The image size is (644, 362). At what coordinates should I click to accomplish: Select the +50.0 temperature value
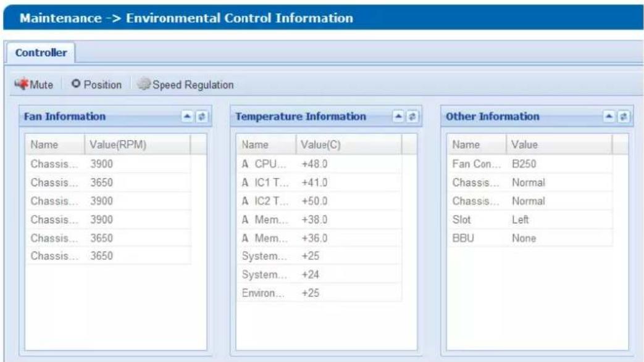pos(314,200)
